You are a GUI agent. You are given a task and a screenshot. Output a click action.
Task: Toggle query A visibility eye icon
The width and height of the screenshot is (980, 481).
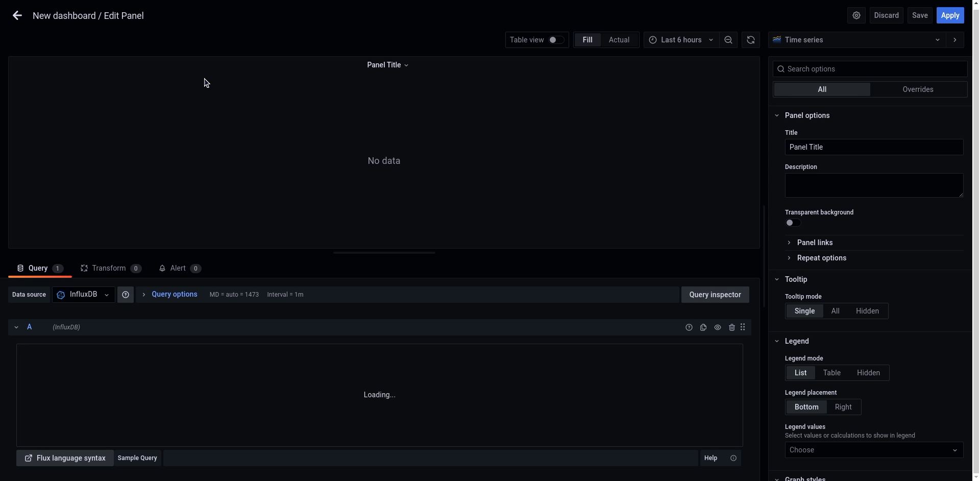pos(717,327)
